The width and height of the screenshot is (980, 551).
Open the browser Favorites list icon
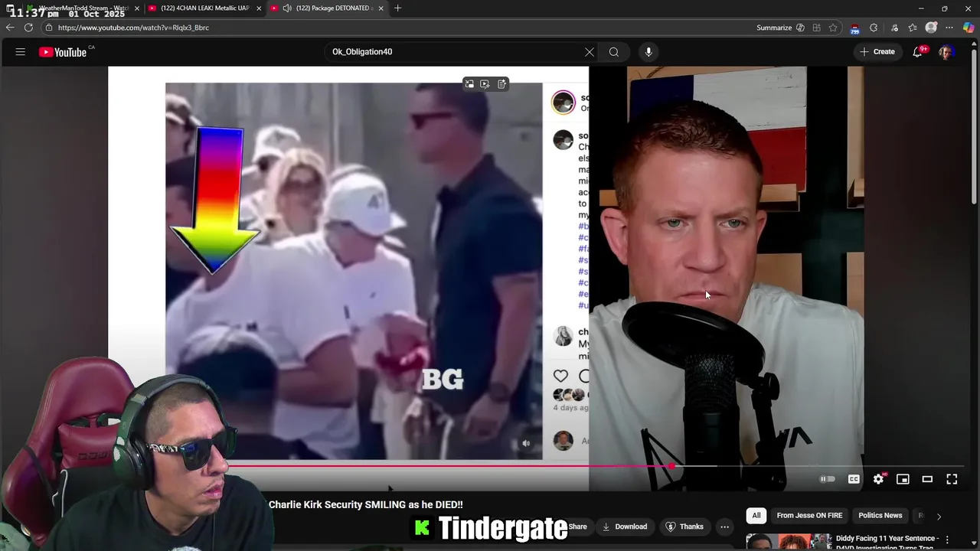click(x=913, y=28)
